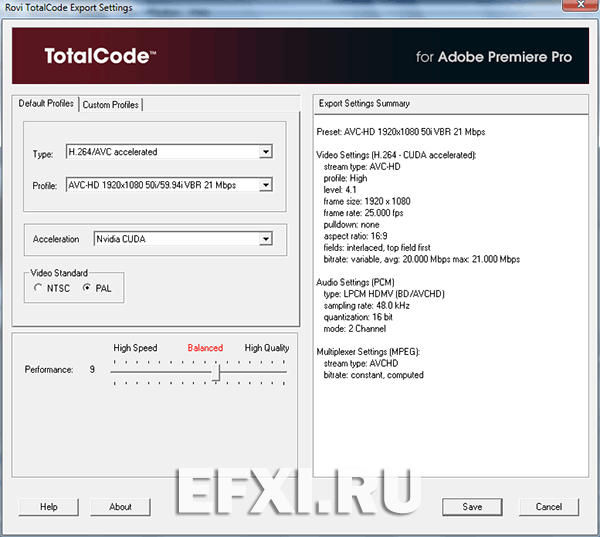
Task: Click the 'stream type: AVCHD' multiplexer text
Action: tap(361, 364)
